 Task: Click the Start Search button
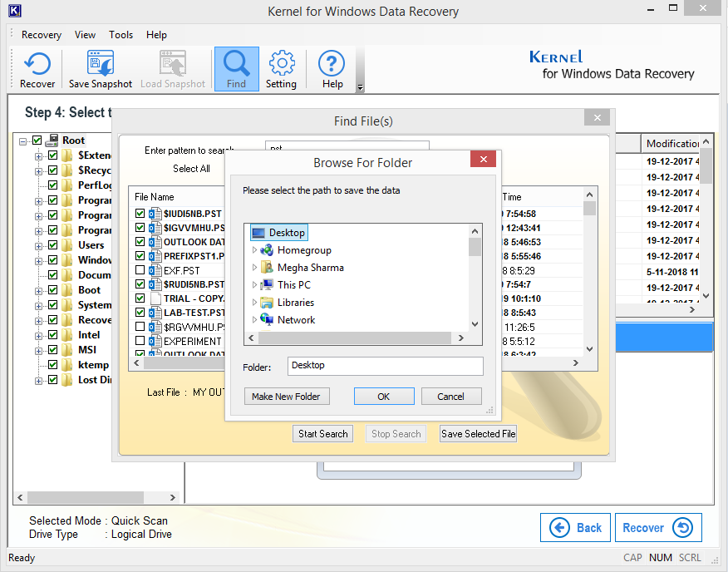click(x=322, y=434)
